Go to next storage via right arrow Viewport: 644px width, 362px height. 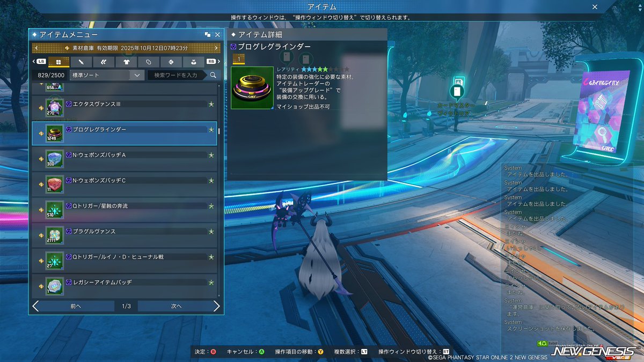(x=216, y=48)
